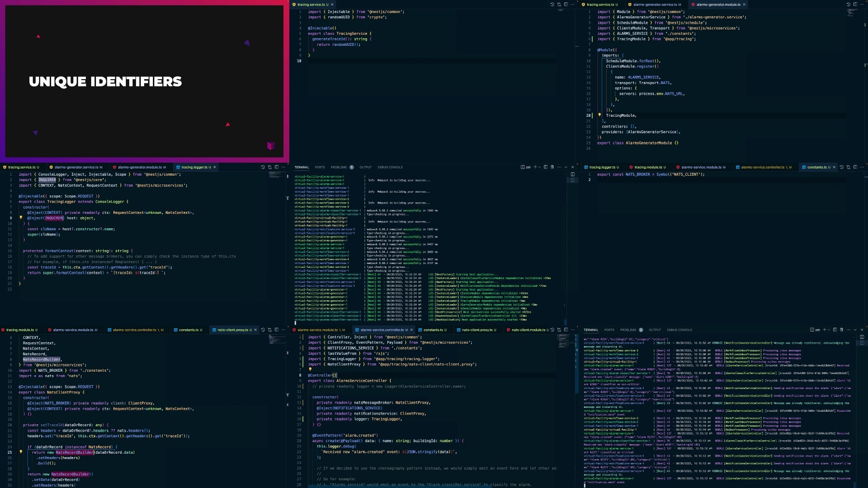Viewport: 868px width, 488px height.
Task: Open more actions in the PROBLEMS 2 panel
Action: (848, 330)
